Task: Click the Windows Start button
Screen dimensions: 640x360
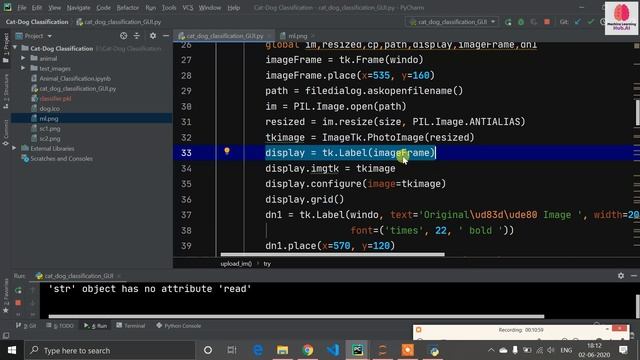Action: click(x=12, y=350)
